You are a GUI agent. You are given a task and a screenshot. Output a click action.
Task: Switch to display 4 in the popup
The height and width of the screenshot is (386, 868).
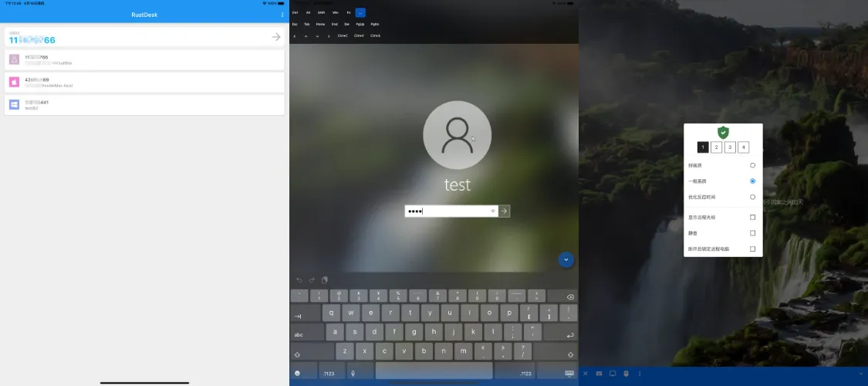(743, 147)
